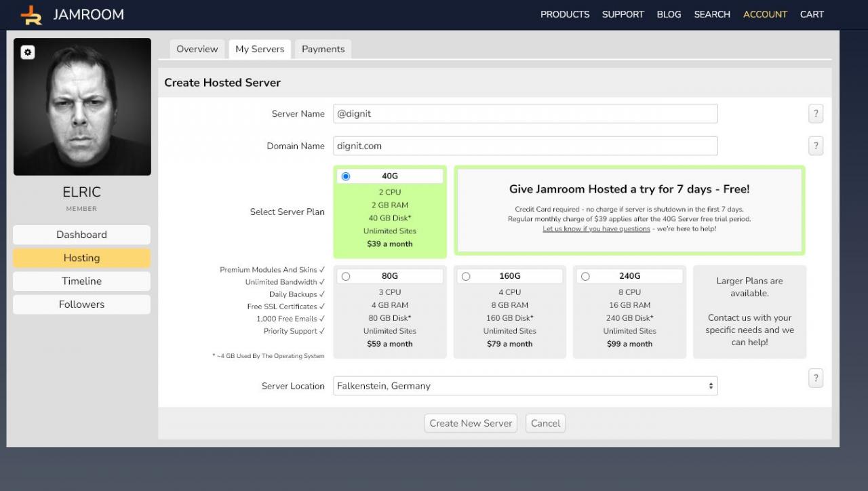The image size is (868, 491).
Task: Click the Create New Server button
Action: click(471, 423)
